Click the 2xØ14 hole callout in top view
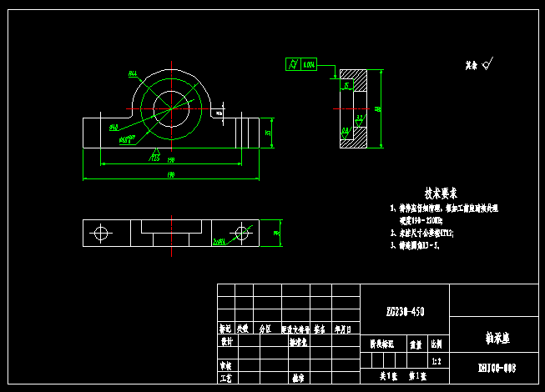This screenshot has width=545, height=392. (x=220, y=242)
